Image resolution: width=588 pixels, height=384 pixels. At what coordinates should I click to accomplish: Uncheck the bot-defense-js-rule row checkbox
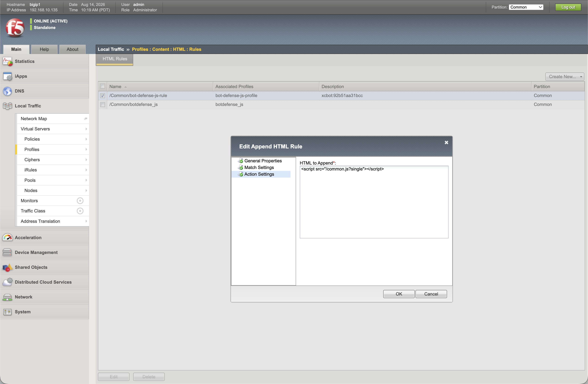(103, 96)
